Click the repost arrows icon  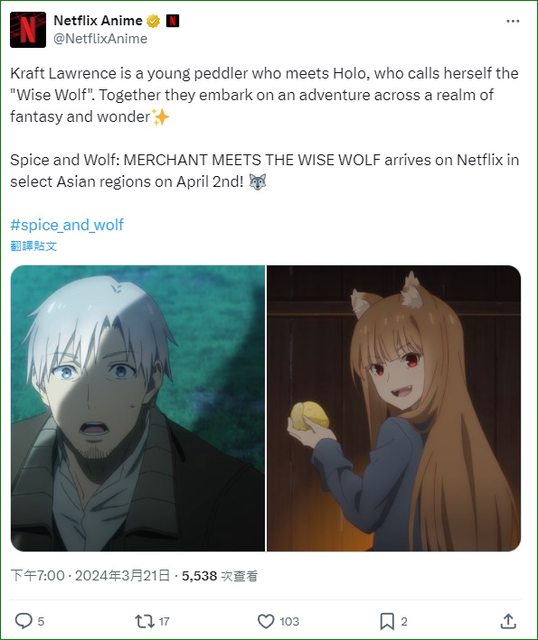pos(144,621)
